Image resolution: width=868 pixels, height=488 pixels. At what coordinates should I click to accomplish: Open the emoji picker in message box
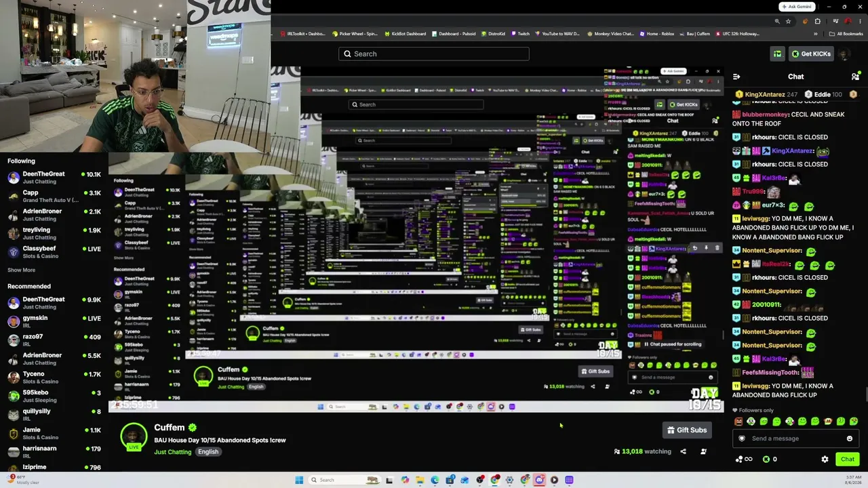849,439
